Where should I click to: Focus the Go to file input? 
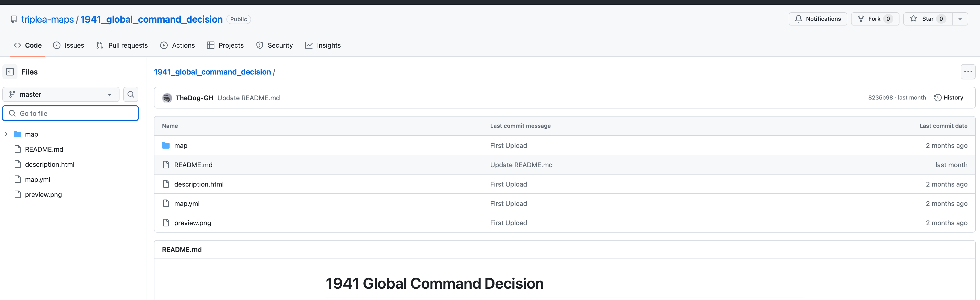tap(70, 113)
